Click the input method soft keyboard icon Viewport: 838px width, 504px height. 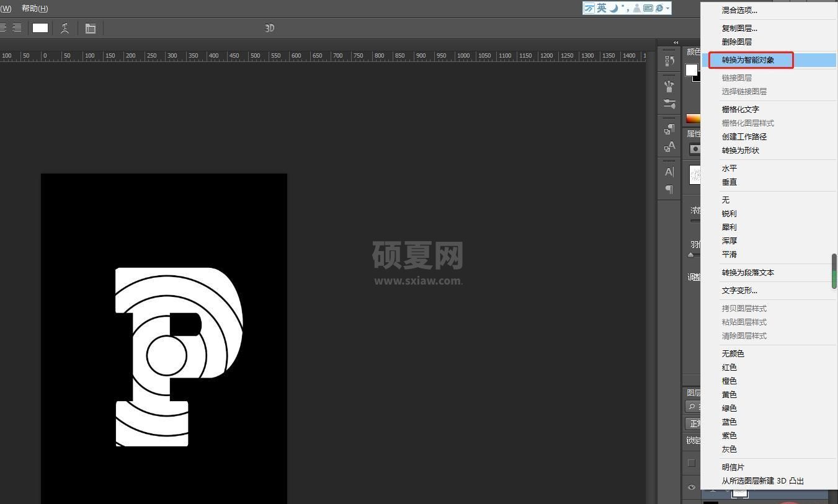[x=648, y=8]
